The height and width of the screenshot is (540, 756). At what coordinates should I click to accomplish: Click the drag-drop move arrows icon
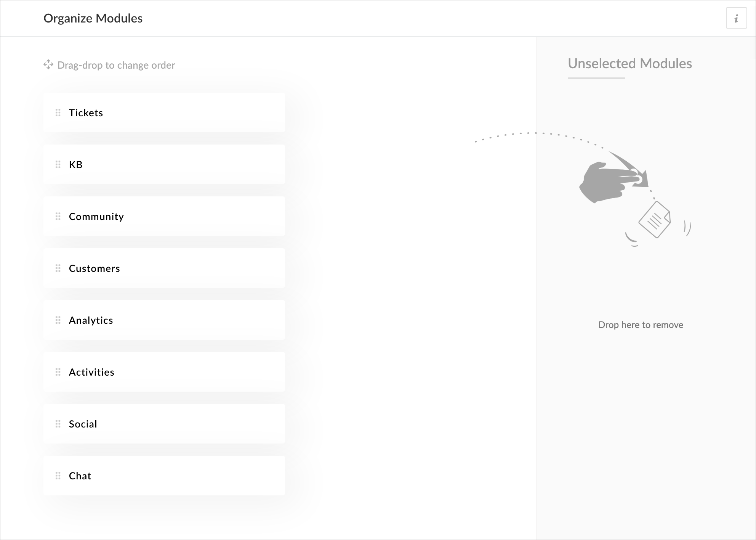(x=48, y=64)
